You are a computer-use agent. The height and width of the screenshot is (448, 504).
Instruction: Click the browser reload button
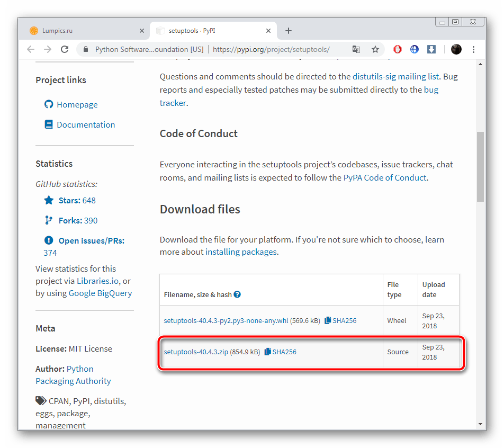(x=65, y=49)
